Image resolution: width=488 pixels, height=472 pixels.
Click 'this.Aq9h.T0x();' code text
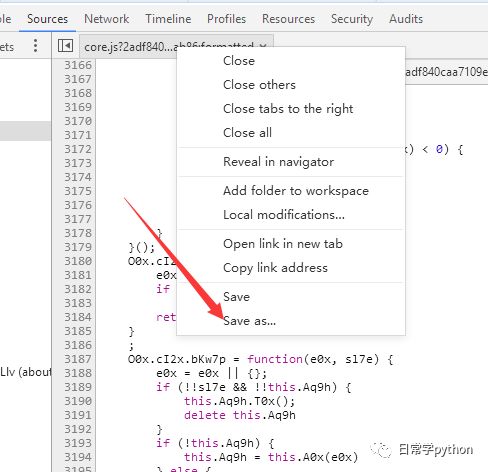coord(239,401)
